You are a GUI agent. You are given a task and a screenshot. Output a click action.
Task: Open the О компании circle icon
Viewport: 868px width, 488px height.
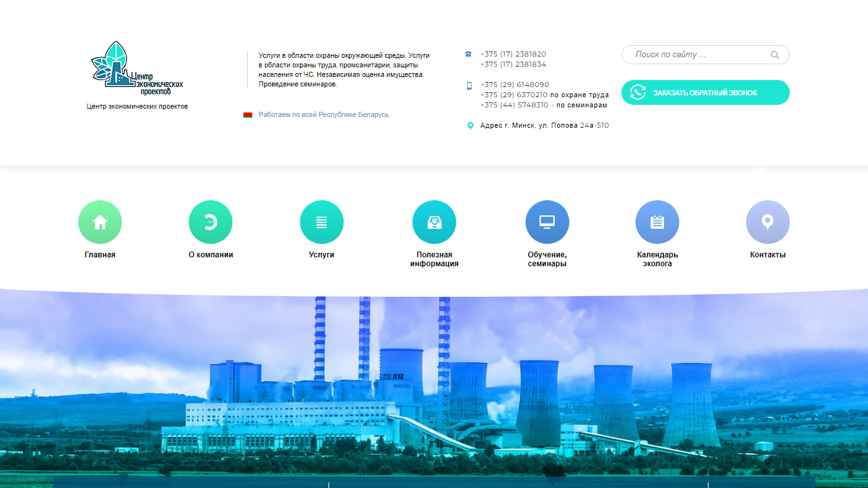(x=210, y=222)
